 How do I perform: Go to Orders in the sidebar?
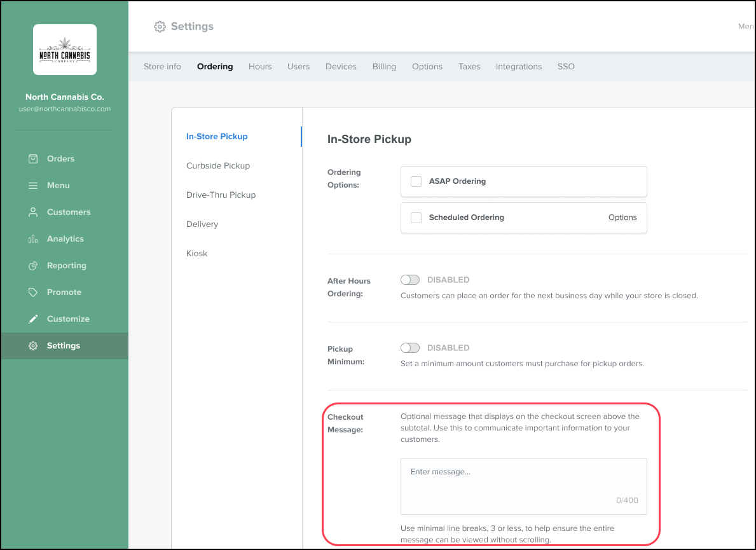61,158
